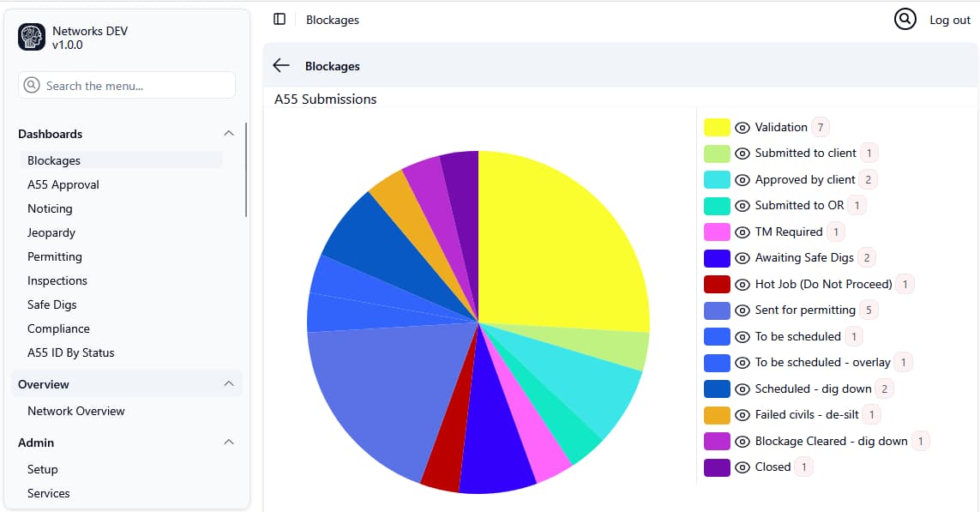Click the search icon inside the menu search box
Viewport: 980px width, 512px height.
pos(31,85)
